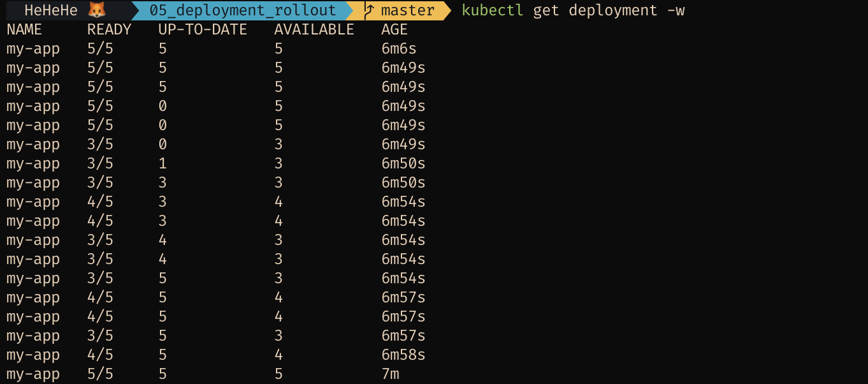Click the -w flag in command

pyautogui.click(x=676, y=10)
